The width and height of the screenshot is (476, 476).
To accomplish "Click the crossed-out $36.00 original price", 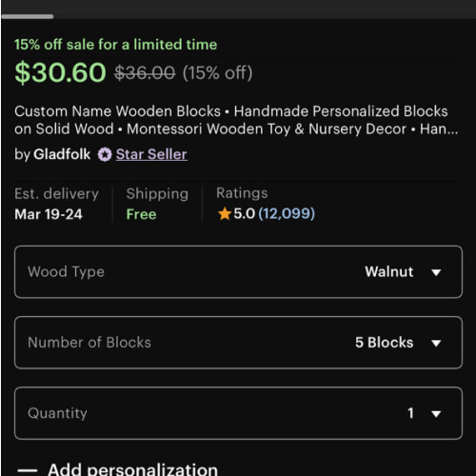I will tap(145, 72).
